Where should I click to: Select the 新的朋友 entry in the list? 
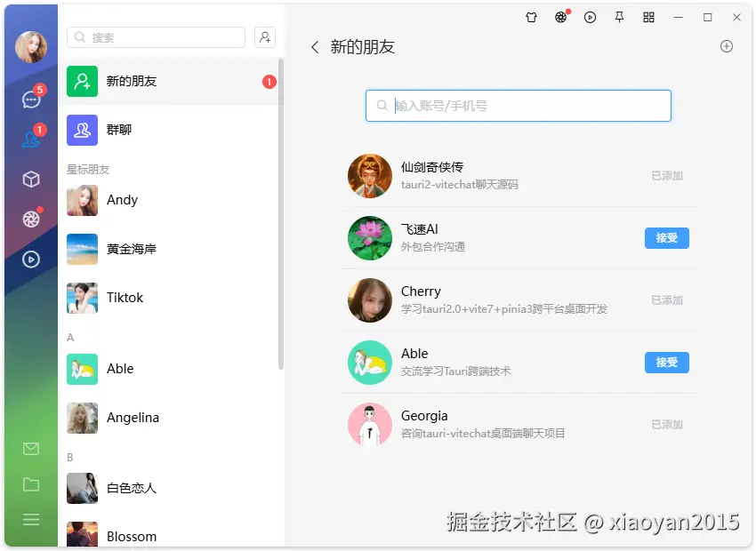coord(169,81)
